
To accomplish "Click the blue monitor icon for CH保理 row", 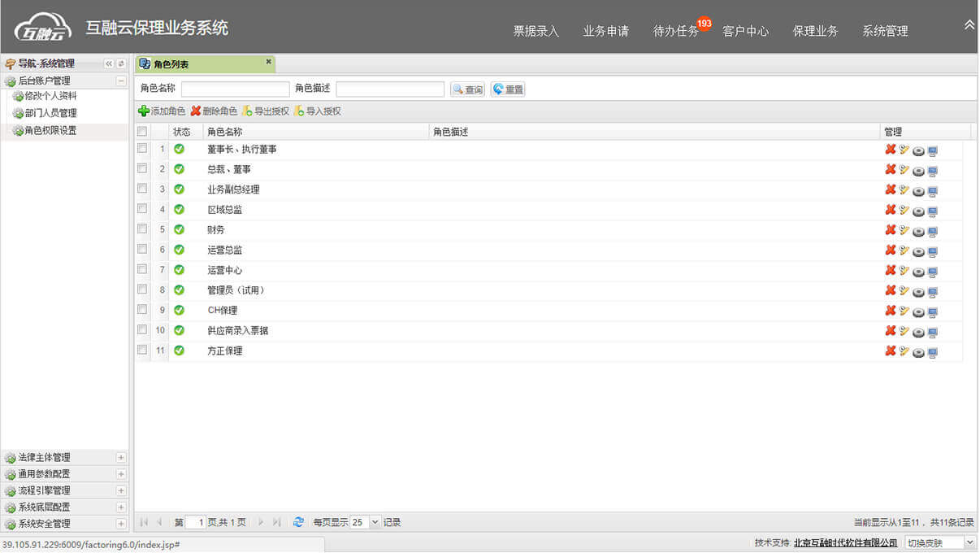I will (932, 311).
